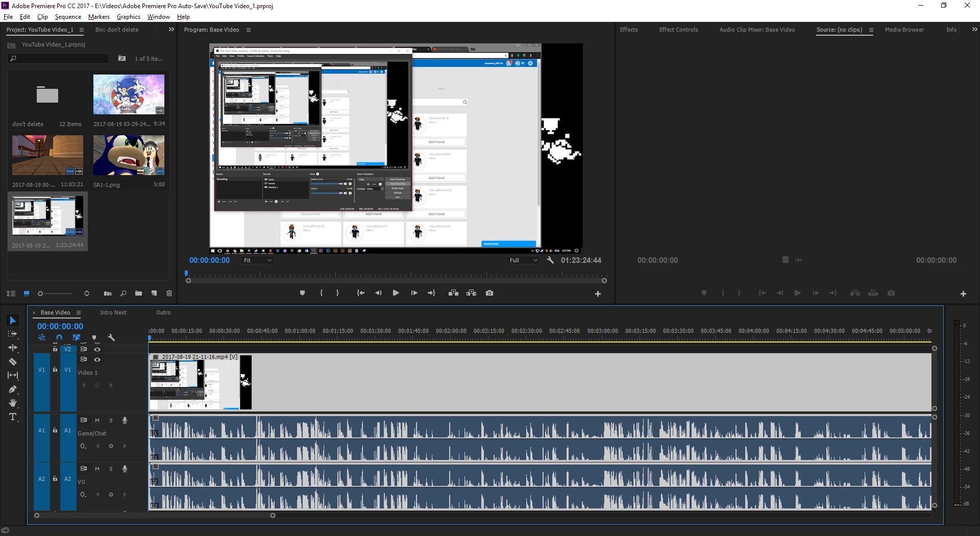Open the File menu
Image resolution: width=980 pixels, height=536 pixels.
[x=8, y=17]
